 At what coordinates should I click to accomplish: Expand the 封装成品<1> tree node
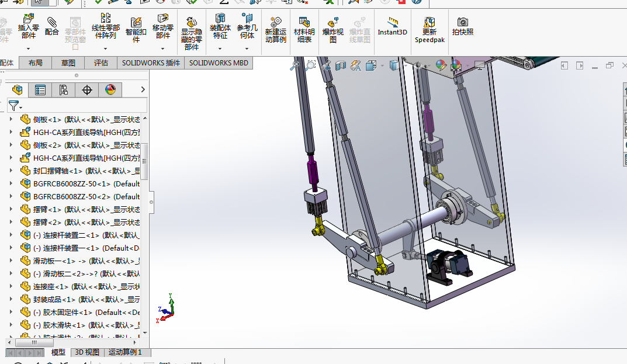11,299
